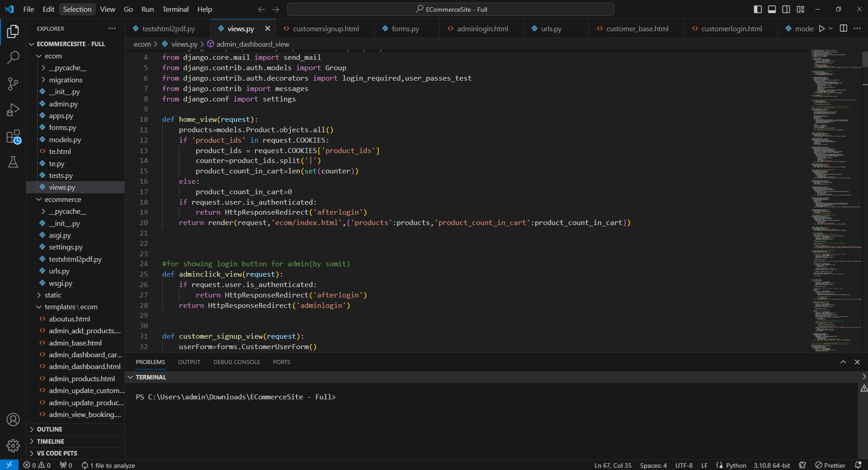Open the Run and Debug view

tap(13, 110)
